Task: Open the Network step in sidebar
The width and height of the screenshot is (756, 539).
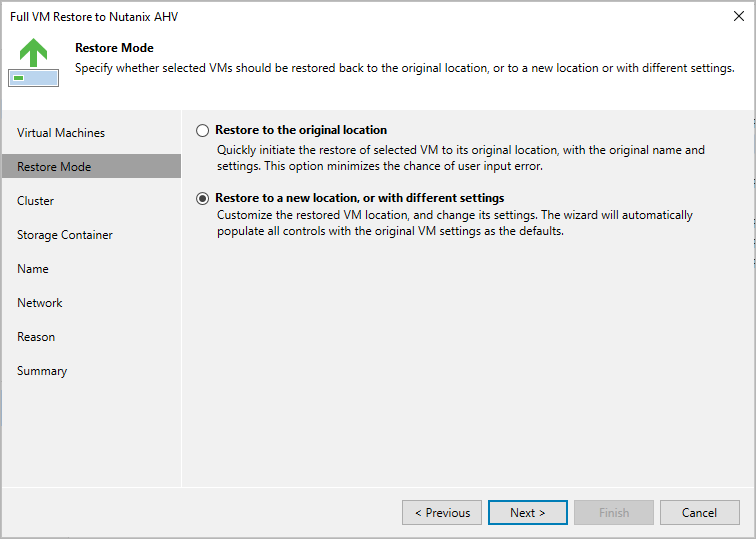Action: pyautogui.click(x=40, y=303)
